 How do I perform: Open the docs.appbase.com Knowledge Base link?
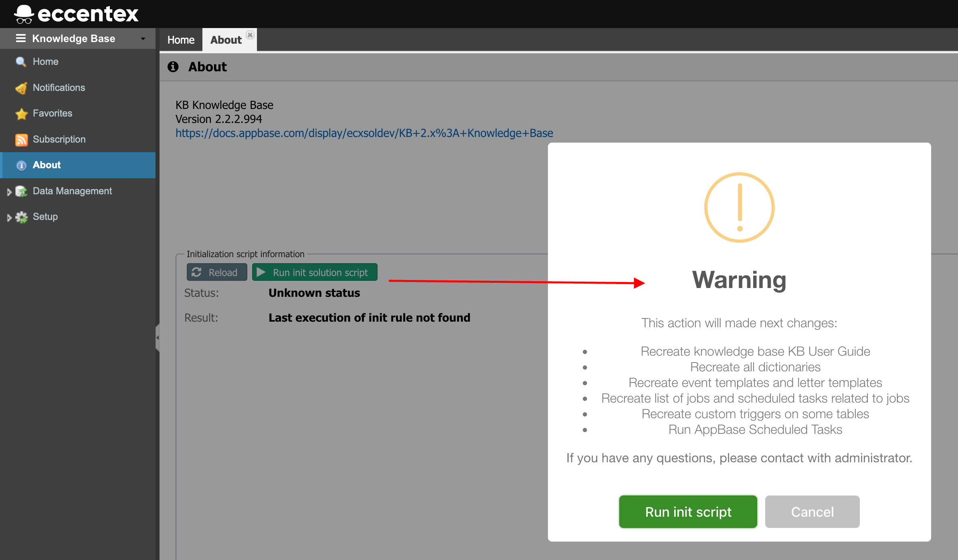coord(364,133)
